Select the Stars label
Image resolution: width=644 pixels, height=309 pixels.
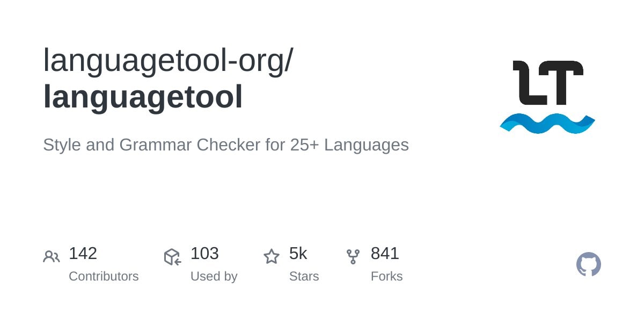point(304,276)
